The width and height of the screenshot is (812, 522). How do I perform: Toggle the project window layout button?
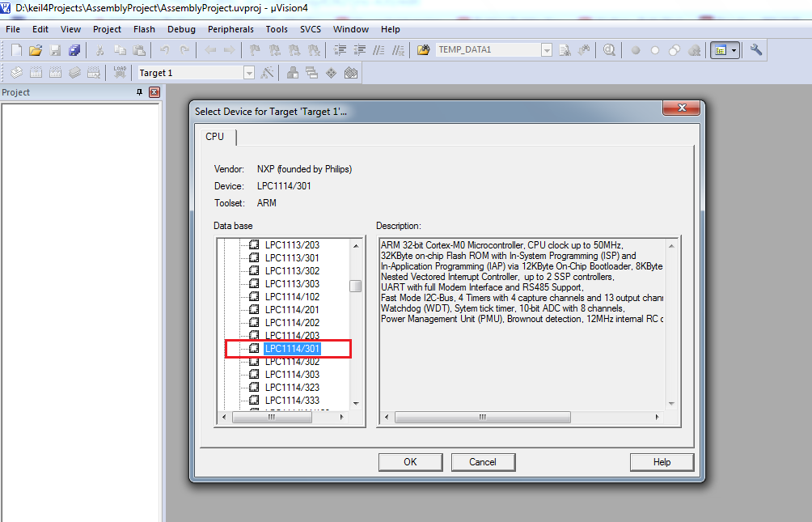coord(720,50)
